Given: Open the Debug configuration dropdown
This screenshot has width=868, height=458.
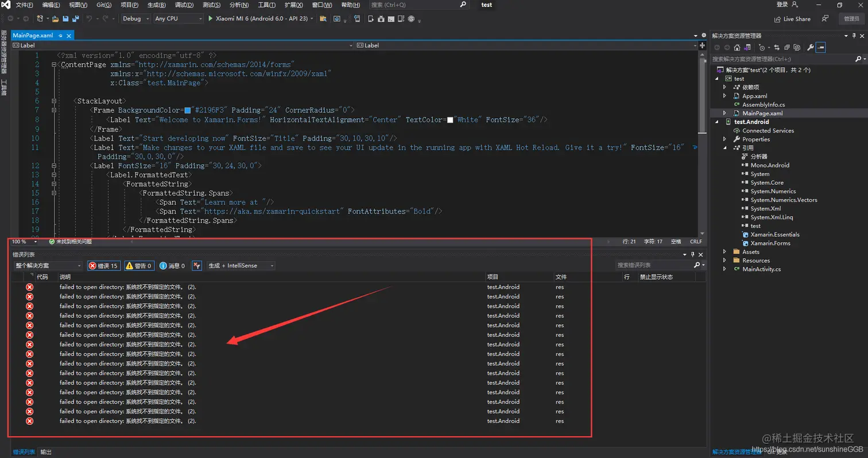Looking at the screenshot, I should click(135, 18).
